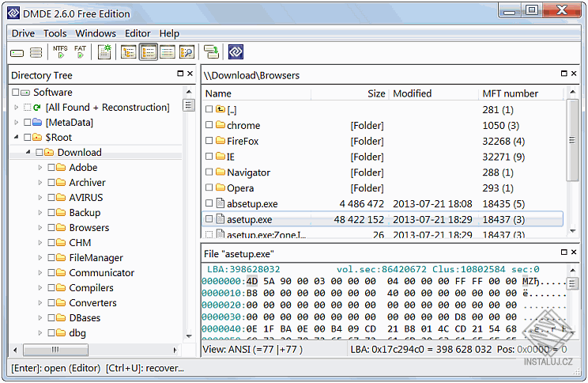The width and height of the screenshot is (588, 383).
Task: Open the Editor menu
Action: [x=138, y=33]
